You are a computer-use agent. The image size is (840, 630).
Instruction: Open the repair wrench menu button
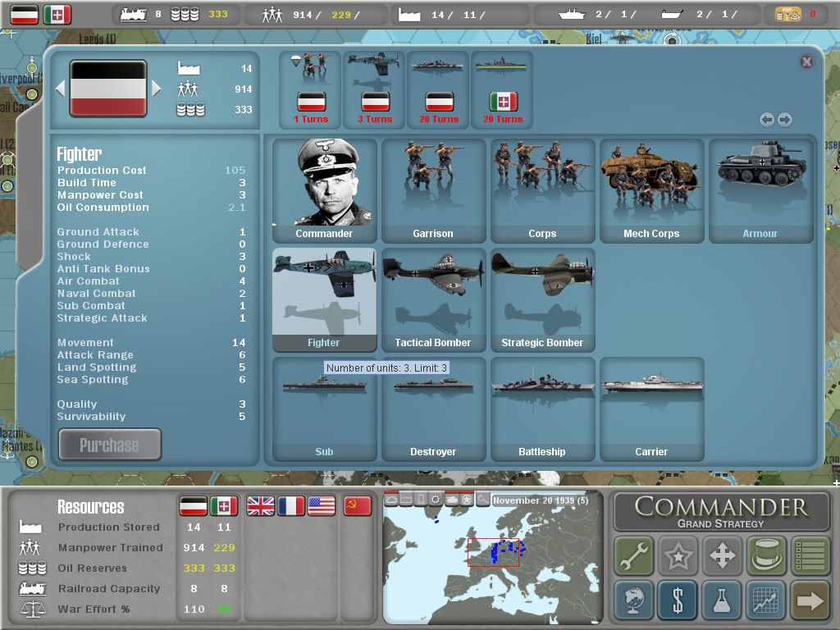coord(634,555)
